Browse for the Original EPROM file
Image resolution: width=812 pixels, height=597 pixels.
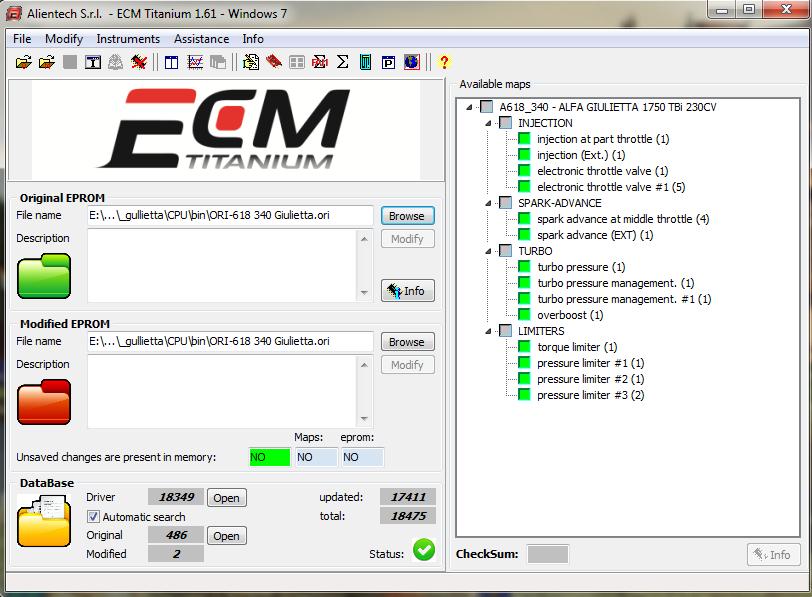[x=408, y=215]
